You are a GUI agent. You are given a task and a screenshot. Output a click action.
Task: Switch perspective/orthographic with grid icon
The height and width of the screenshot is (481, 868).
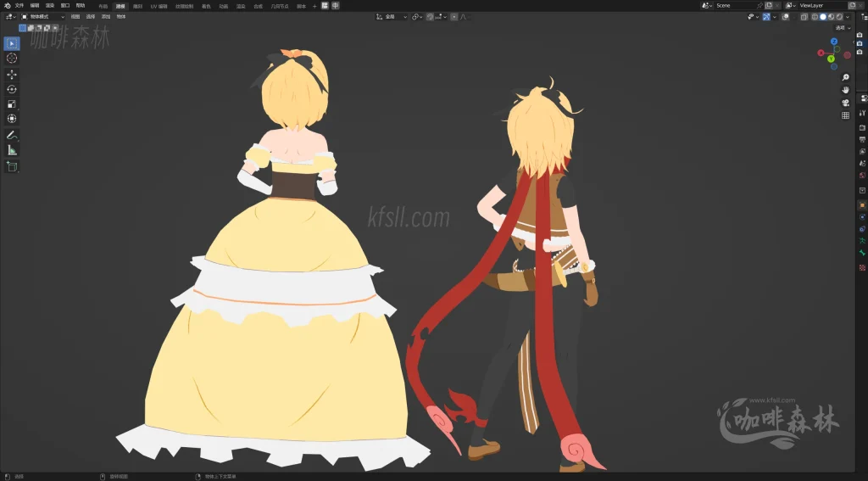click(x=845, y=115)
